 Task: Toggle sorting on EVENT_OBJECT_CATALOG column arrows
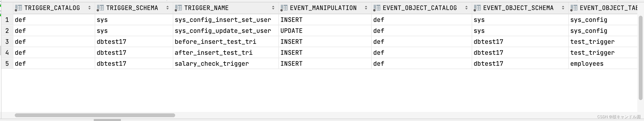click(x=466, y=8)
